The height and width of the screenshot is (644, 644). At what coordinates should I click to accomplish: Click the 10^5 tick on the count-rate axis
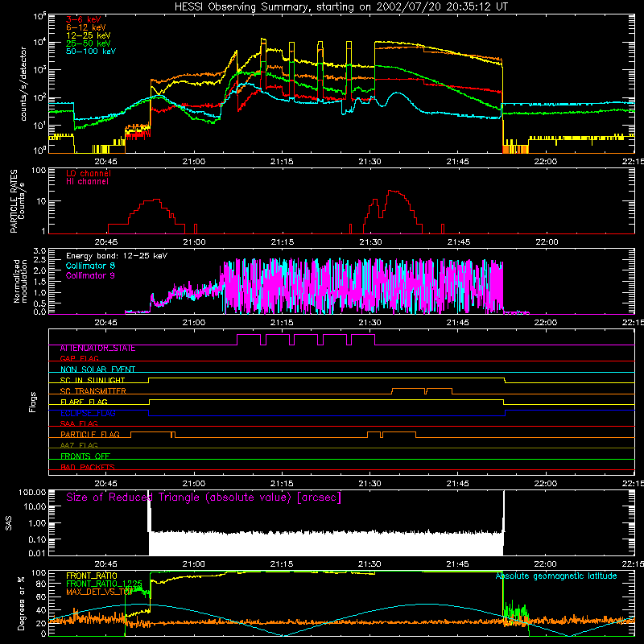39,16
